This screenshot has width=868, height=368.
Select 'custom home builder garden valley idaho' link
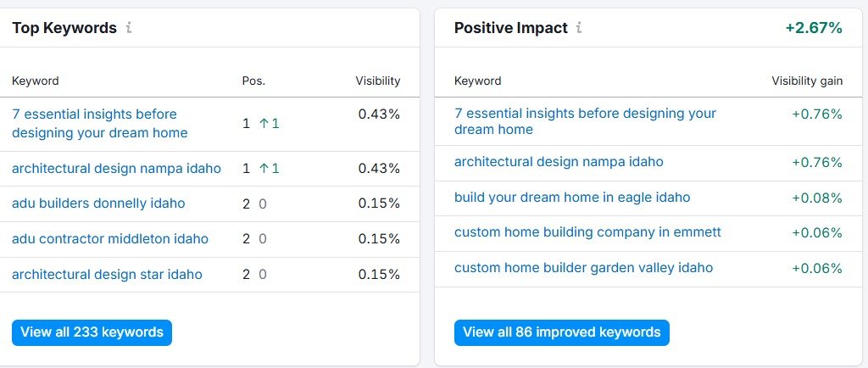(583, 268)
